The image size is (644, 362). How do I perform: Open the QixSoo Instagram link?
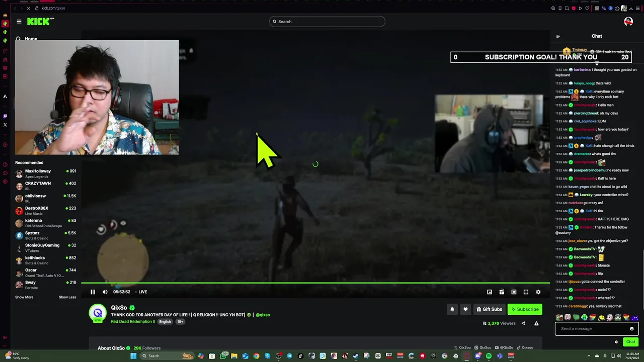click(483, 347)
